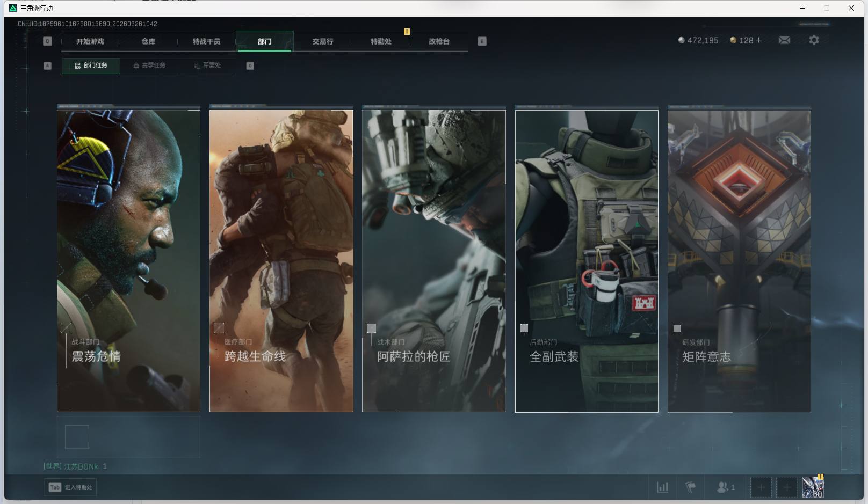Switch to 开始游戏 tab
868x504 pixels.
tap(90, 41)
